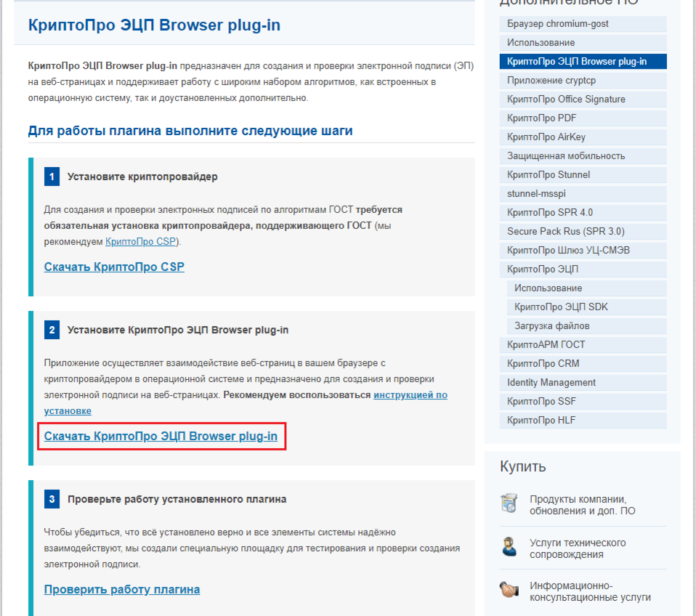Screen dimensions: 696x616
Task: Open Загрузка файлов sub-item
Action: tap(586, 325)
